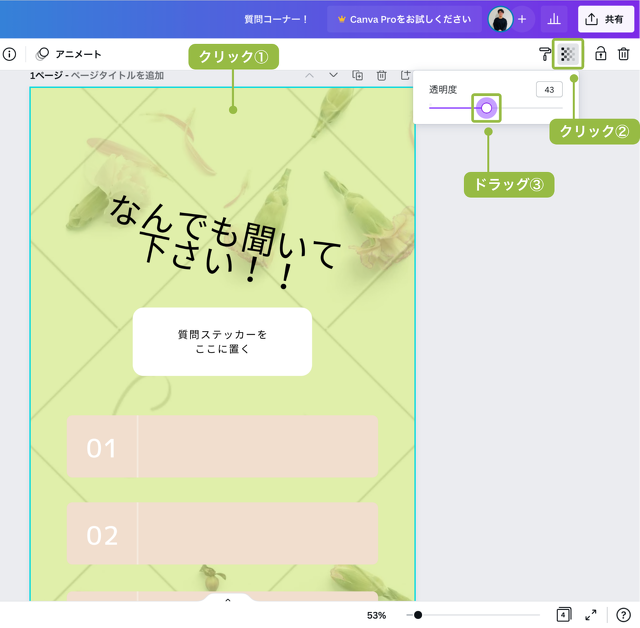Duplicate the page with the copy icon
Image resolution: width=640 pixels, height=628 pixels.
pyautogui.click(x=358, y=75)
